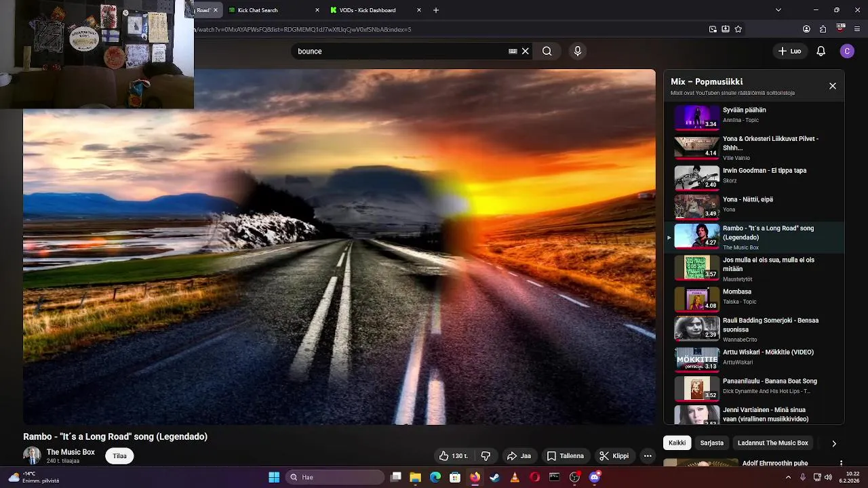Open the on-screen keyboard in search box

tap(513, 51)
